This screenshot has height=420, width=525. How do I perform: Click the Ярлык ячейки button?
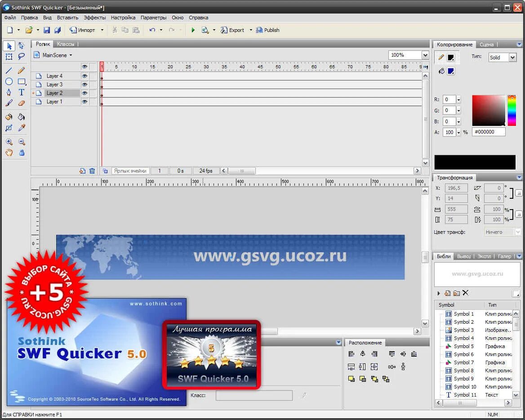tap(130, 171)
